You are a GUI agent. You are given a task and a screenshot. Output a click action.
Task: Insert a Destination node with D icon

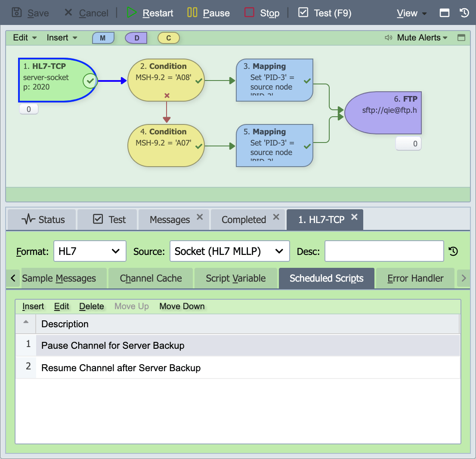[x=136, y=38]
